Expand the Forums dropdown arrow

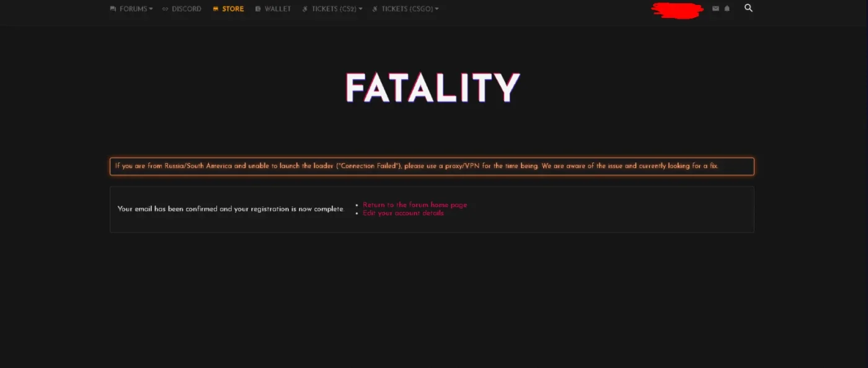coord(151,9)
